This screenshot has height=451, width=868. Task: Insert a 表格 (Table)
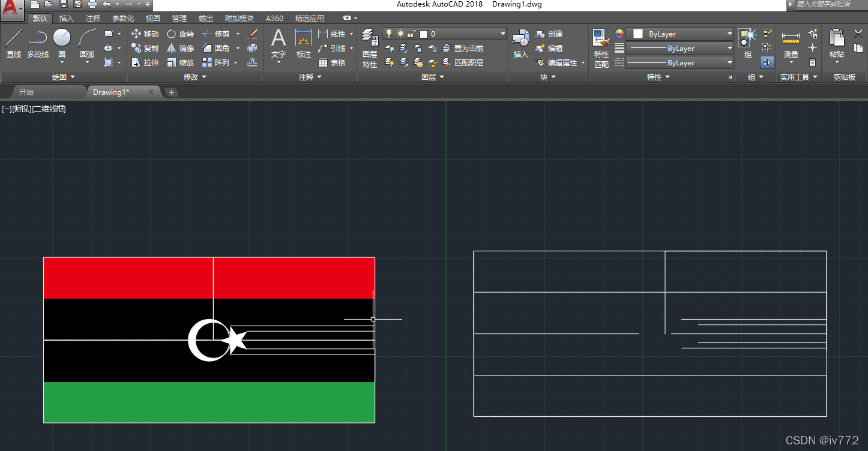pyautogui.click(x=331, y=62)
